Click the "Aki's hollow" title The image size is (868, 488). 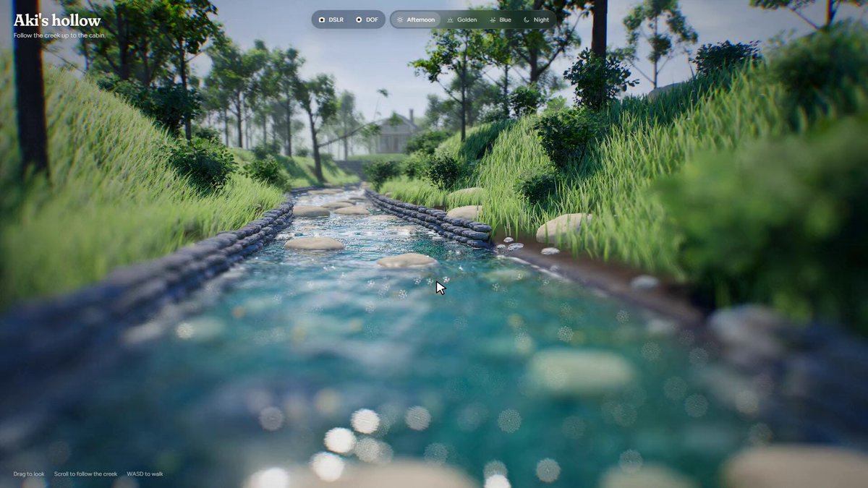[x=57, y=20]
